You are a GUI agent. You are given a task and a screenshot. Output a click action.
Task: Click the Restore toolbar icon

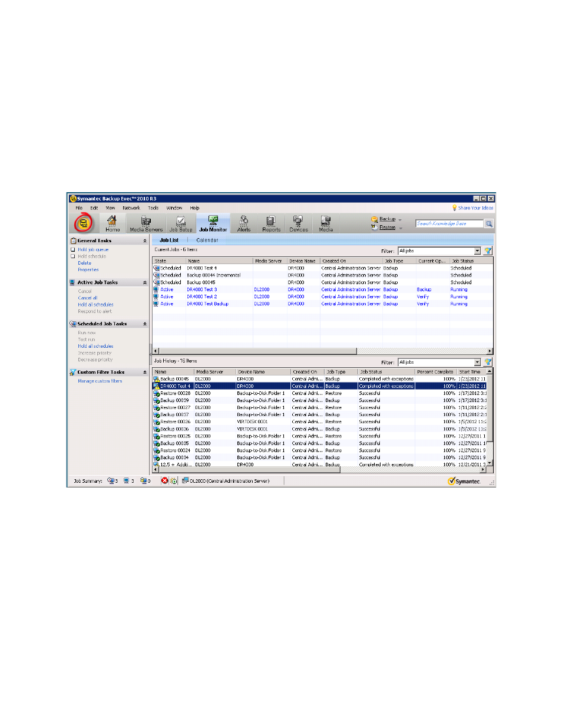[374, 227]
